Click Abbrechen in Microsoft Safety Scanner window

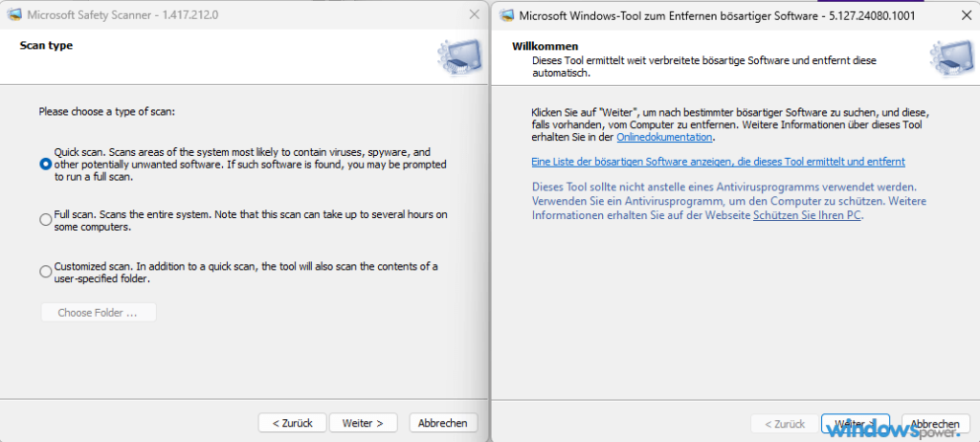[x=443, y=423]
